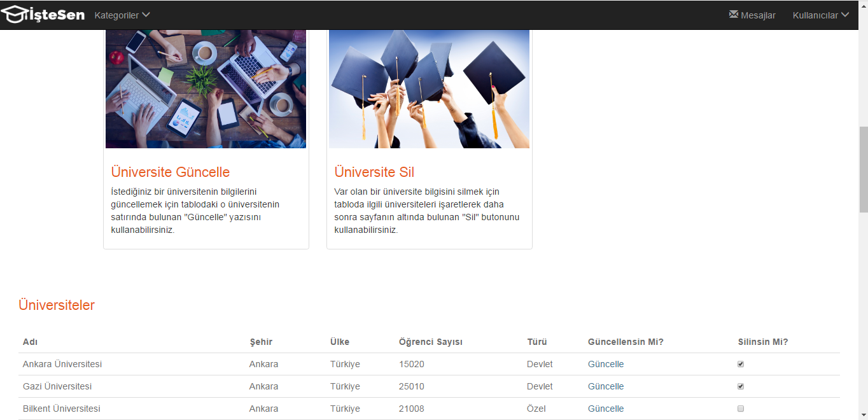Click the scrollbar down arrow
The image size is (868, 420).
(863, 415)
